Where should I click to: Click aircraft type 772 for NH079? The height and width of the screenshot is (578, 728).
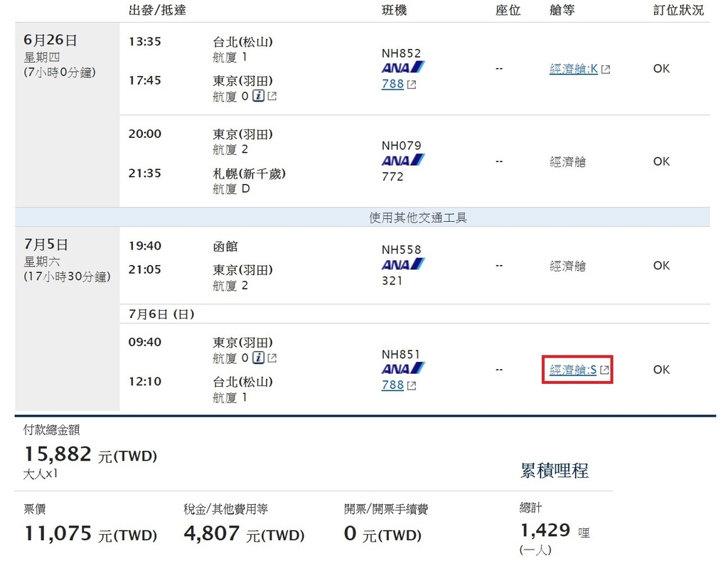coord(392,177)
